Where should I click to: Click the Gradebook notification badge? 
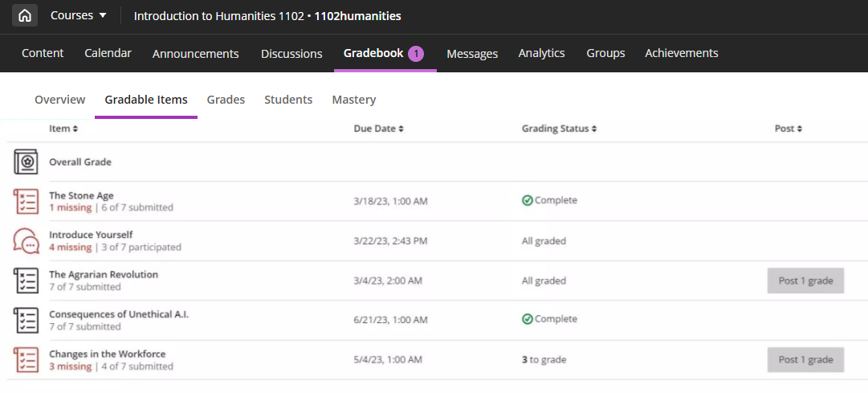coord(416,54)
